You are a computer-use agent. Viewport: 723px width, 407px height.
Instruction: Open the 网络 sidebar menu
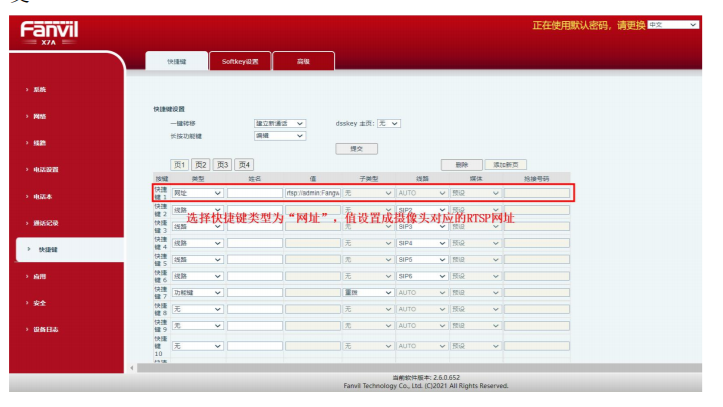pyautogui.click(x=40, y=117)
